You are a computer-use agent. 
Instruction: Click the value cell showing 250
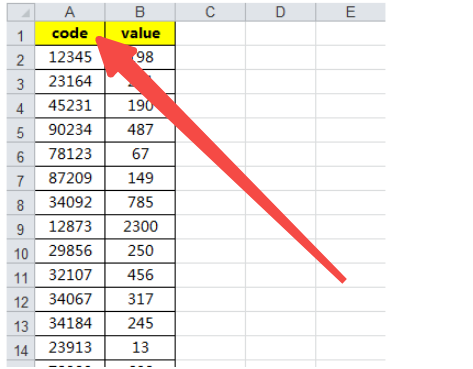140,251
